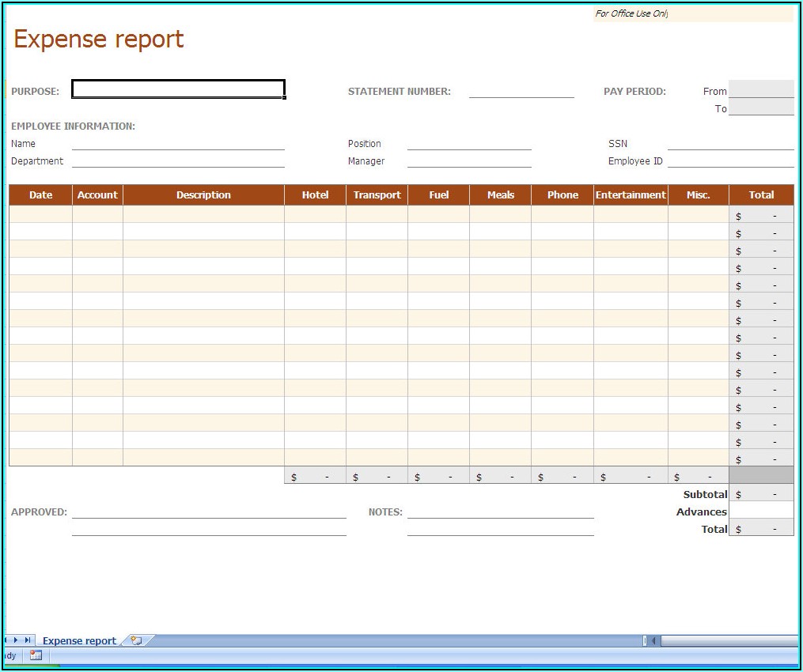Select the Entertainment column header
Image resolution: width=803 pixels, height=672 pixels.
pyautogui.click(x=631, y=195)
